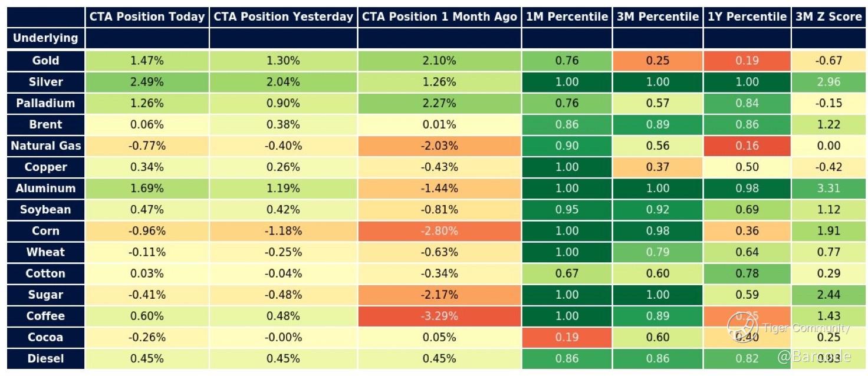Click the 3M Percentile column header
This screenshot has width=868, height=376.
(x=657, y=17)
